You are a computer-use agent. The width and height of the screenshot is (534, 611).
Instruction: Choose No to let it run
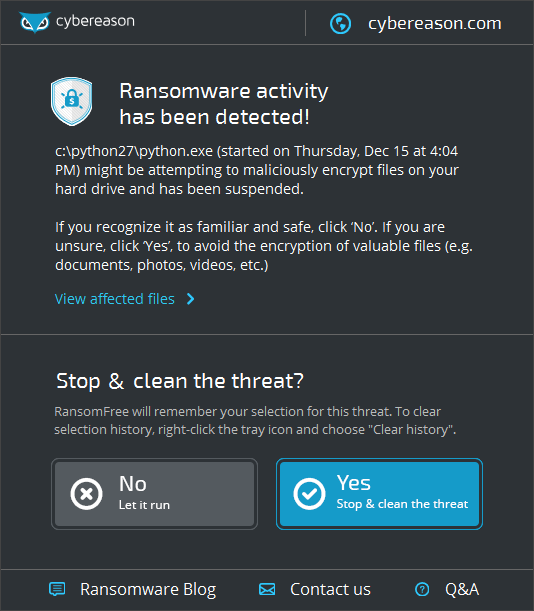(x=154, y=494)
